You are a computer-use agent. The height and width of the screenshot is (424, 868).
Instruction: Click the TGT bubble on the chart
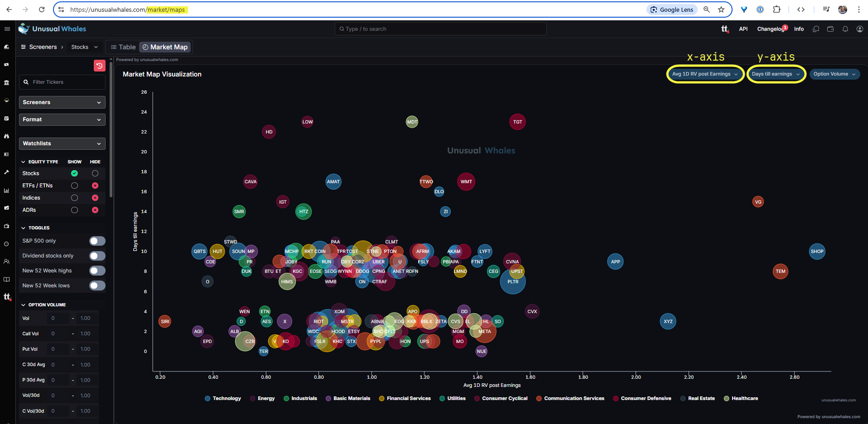[517, 122]
